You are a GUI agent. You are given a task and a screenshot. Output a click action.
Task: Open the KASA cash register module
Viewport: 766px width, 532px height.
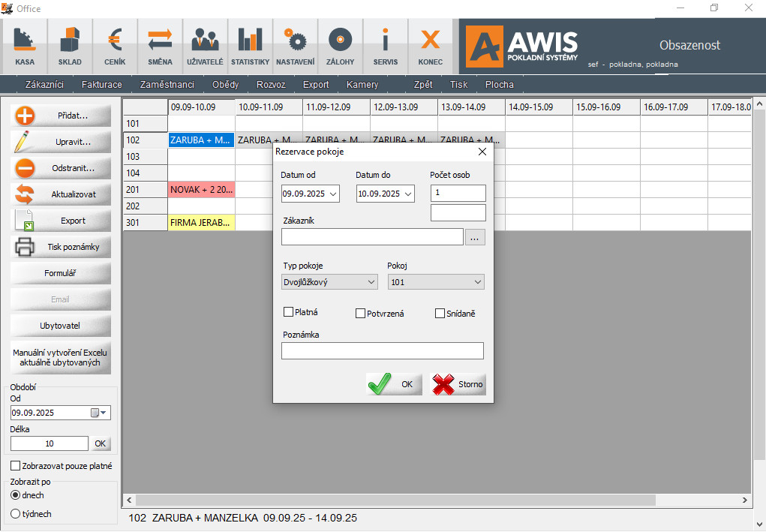click(x=25, y=47)
